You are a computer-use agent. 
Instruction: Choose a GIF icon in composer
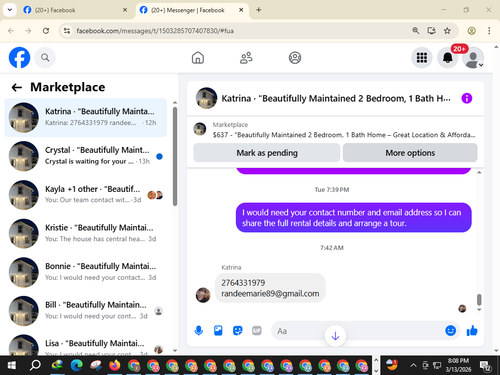click(257, 331)
